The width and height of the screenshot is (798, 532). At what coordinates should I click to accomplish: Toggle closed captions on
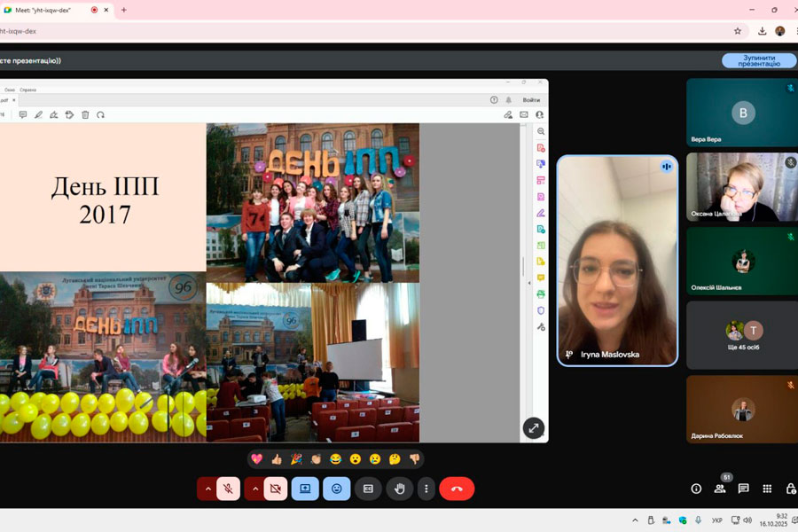pos(368,489)
